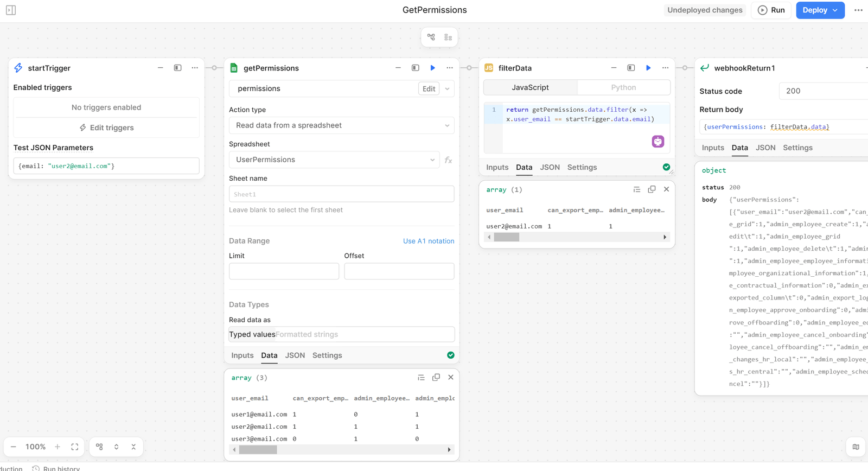
Task: Select Formatted strings data type option
Action: 307,334
